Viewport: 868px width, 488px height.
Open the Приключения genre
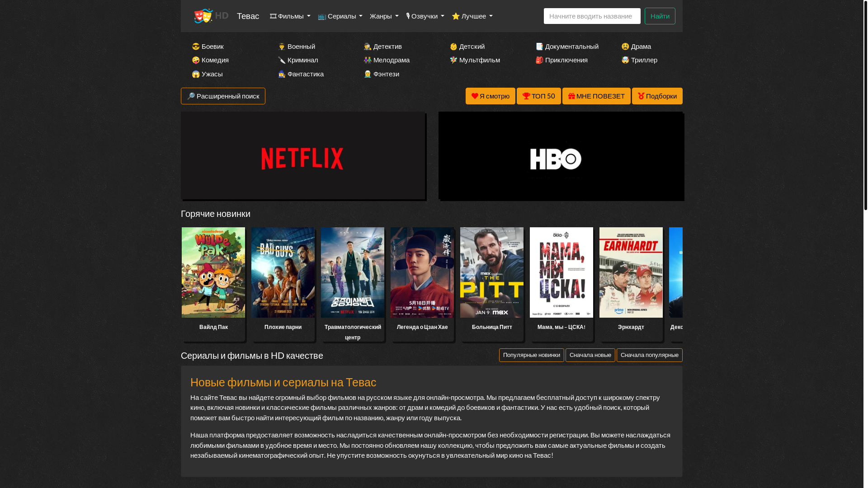coord(561,60)
